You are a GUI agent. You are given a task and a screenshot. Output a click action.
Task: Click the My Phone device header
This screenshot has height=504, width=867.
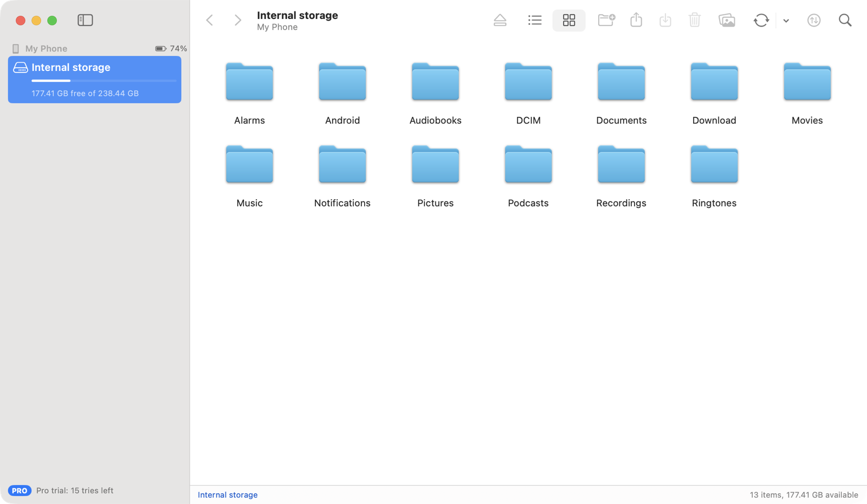(46, 49)
